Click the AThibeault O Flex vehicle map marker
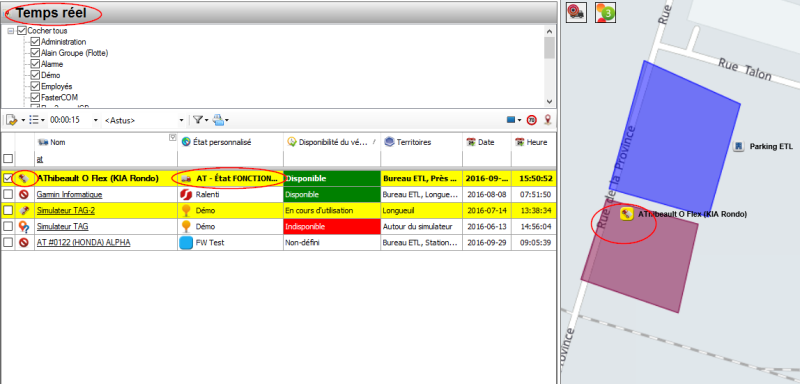The image size is (800, 384). coord(627,214)
